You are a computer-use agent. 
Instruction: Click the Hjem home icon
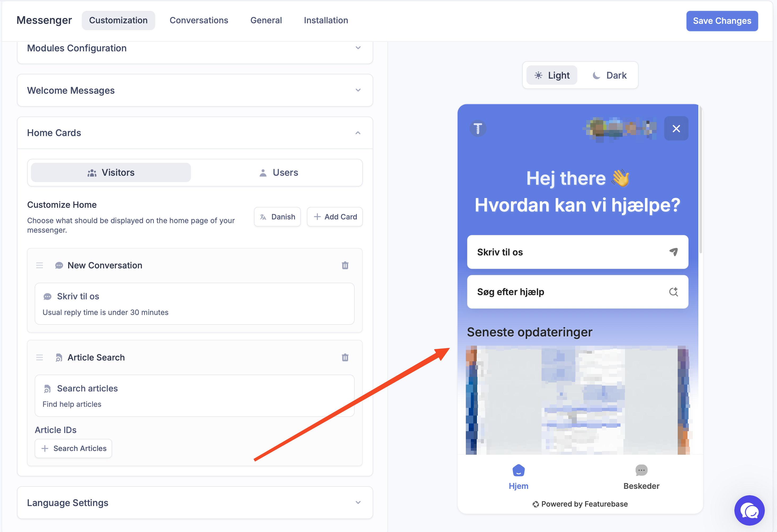(519, 470)
